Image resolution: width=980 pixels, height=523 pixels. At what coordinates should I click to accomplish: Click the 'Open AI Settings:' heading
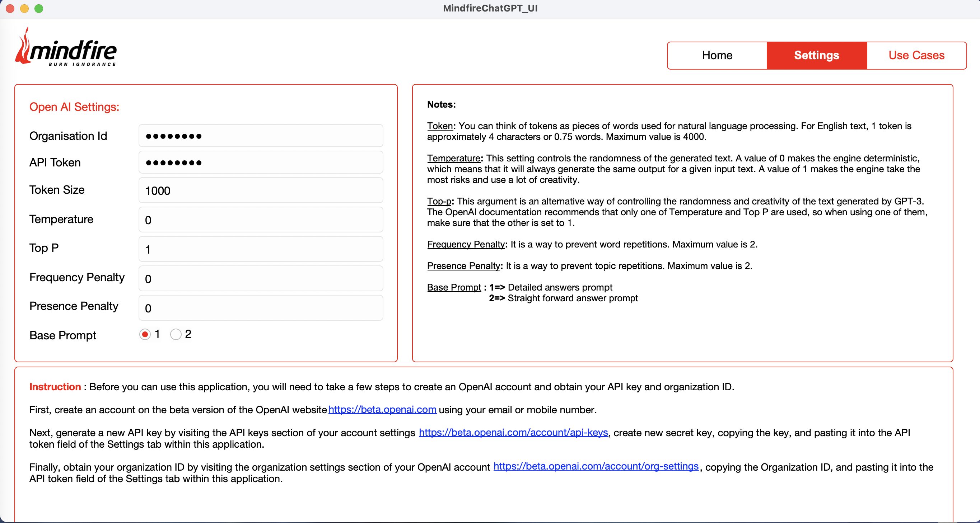[x=74, y=107]
